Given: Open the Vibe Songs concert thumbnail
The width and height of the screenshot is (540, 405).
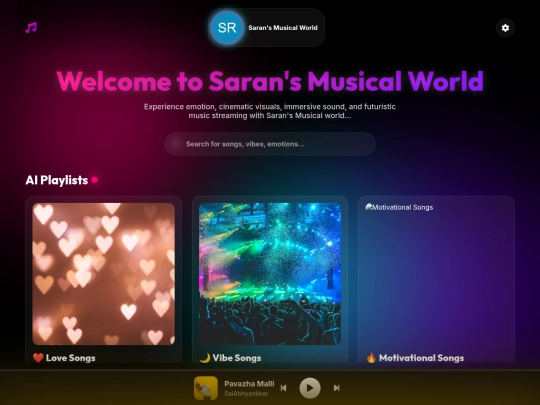Looking at the screenshot, I should point(270,274).
